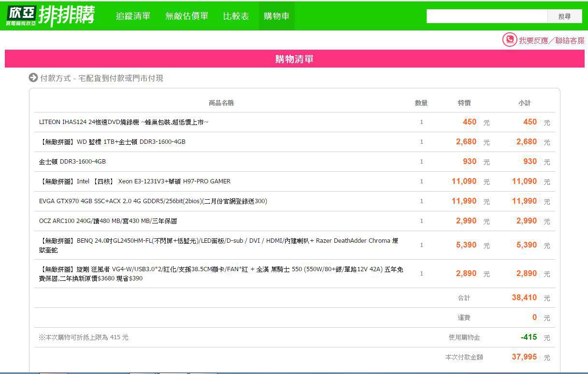Open the 追蹤清單 menu item
This screenshot has height=374, width=588.
coord(133,16)
